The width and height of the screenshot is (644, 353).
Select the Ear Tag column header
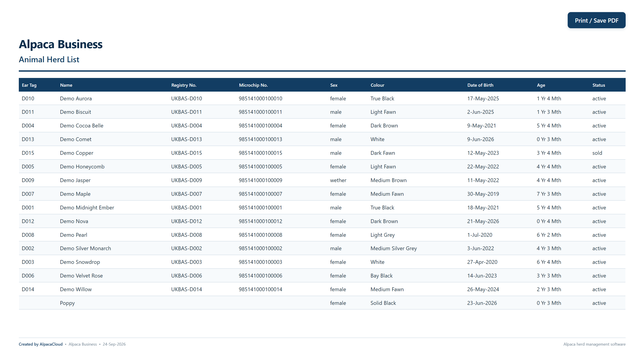(29, 85)
